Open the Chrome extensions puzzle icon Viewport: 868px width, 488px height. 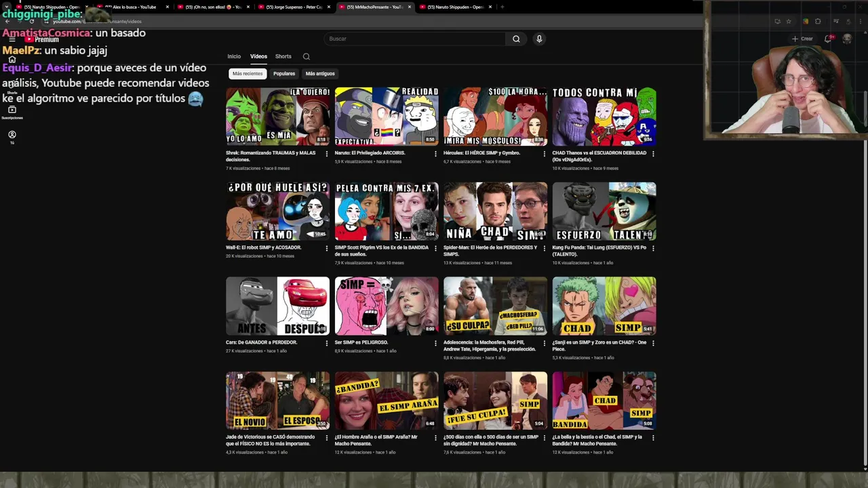point(818,21)
